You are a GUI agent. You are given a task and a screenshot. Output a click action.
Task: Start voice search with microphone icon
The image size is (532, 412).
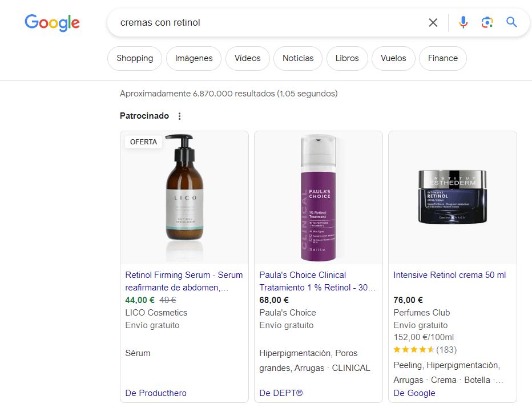coord(463,22)
